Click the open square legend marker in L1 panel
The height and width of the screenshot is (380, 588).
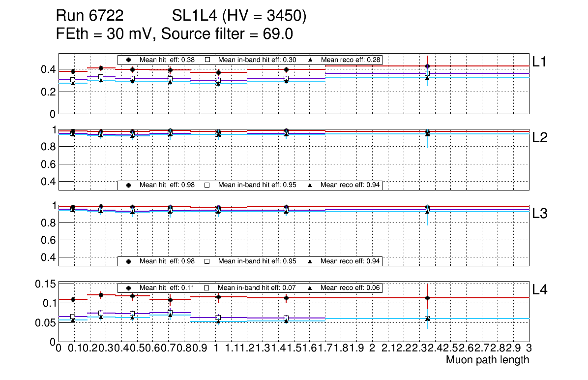(207, 60)
